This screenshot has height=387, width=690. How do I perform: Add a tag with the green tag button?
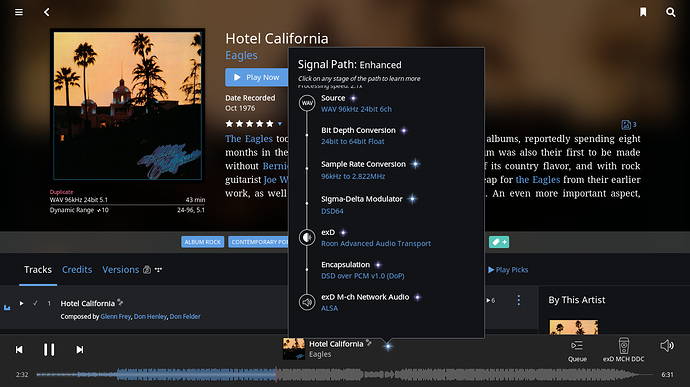pos(499,242)
